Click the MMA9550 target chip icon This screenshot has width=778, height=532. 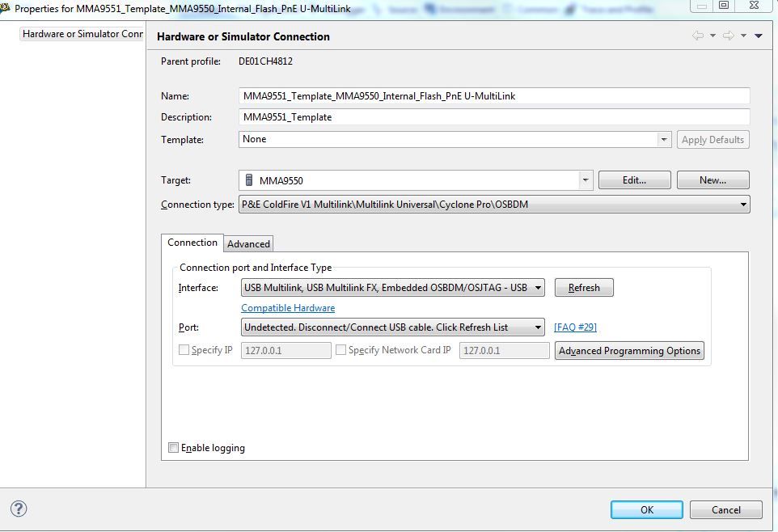(249, 180)
